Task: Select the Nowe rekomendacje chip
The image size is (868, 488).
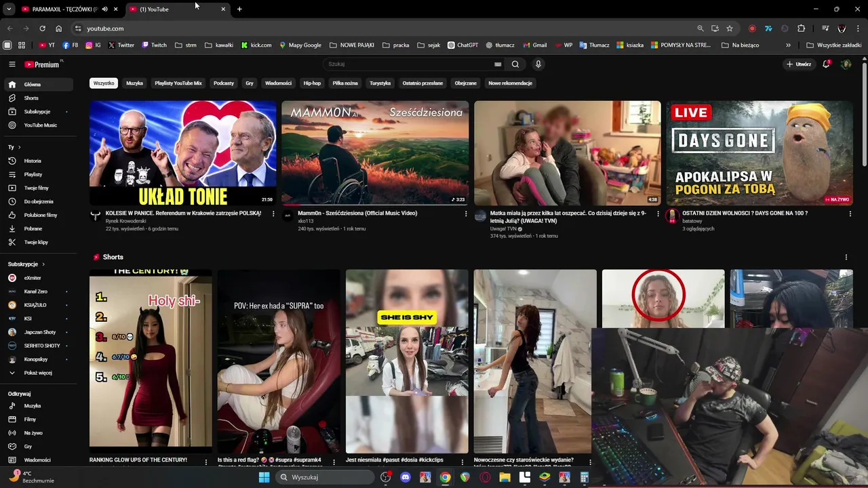Action: [511, 83]
